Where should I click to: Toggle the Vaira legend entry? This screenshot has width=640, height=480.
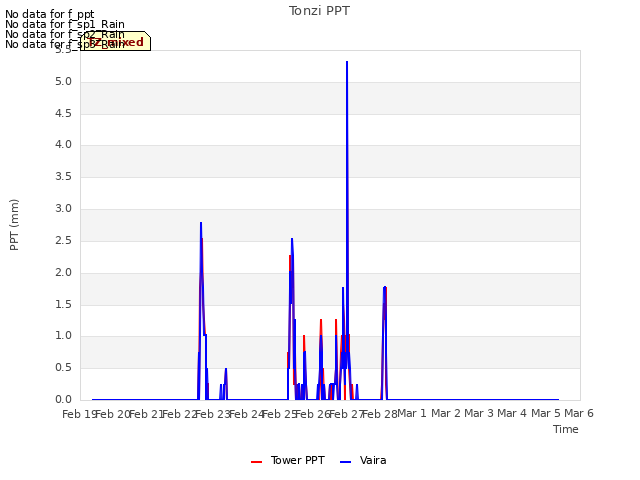[x=363, y=460]
